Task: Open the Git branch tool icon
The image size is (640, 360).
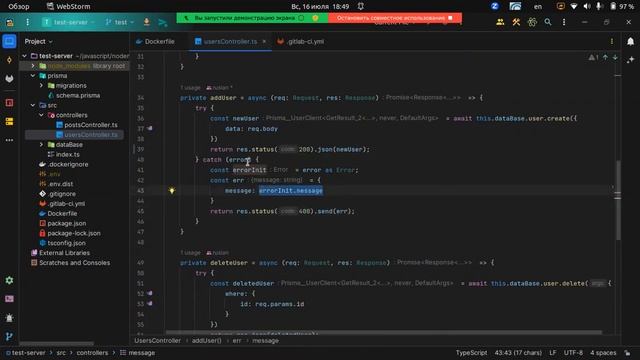Action: tap(9, 336)
